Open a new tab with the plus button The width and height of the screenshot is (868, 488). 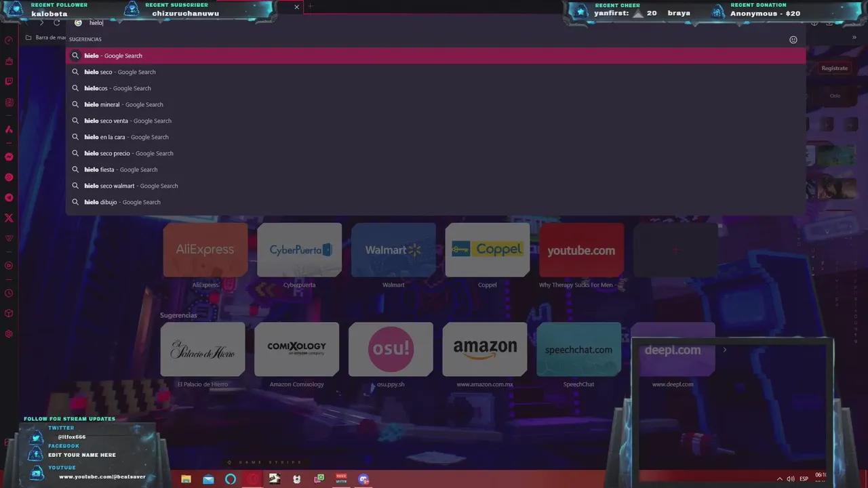pyautogui.click(x=311, y=7)
